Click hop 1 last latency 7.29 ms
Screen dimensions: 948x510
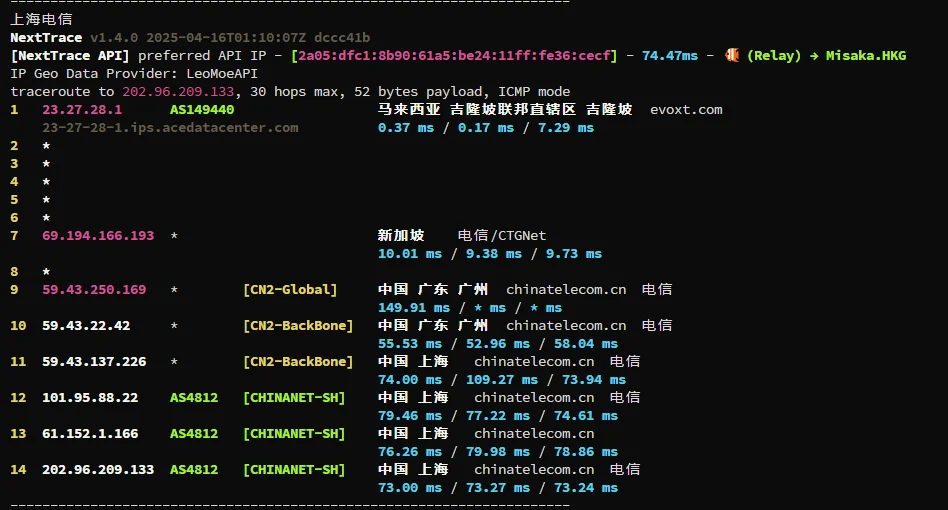click(x=566, y=128)
